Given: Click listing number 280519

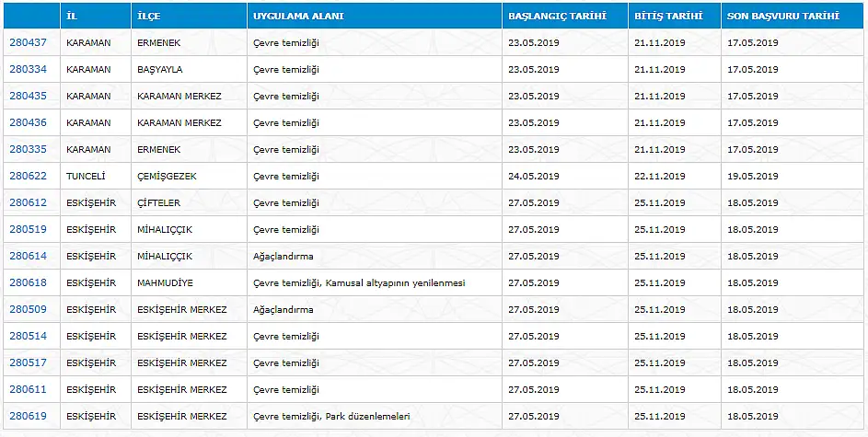Looking at the screenshot, I should click(x=28, y=229).
